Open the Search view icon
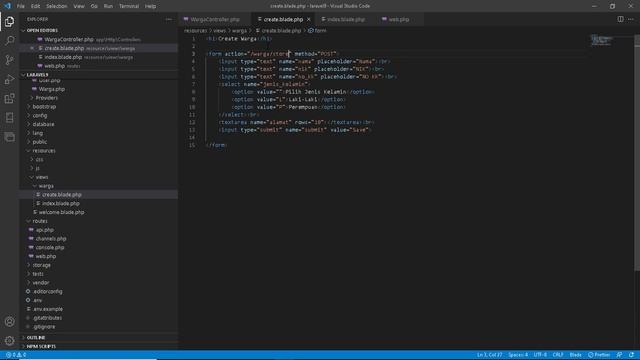Viewport: 640px width, 360px height. pyautogui.click(x=9, y=40)
